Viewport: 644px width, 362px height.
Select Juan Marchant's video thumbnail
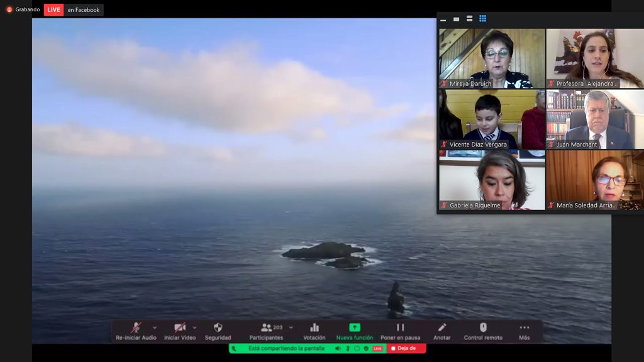(594, 119)
